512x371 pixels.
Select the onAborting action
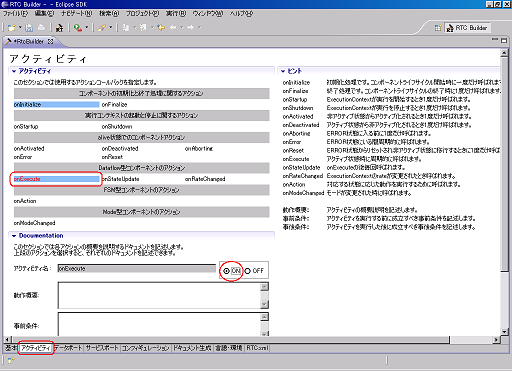[199, 149]
